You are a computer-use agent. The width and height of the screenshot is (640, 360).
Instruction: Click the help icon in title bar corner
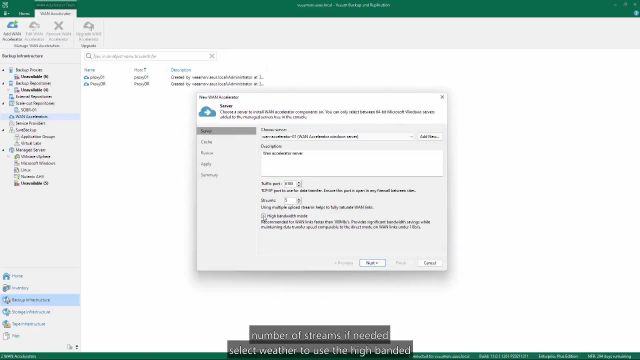636,13
